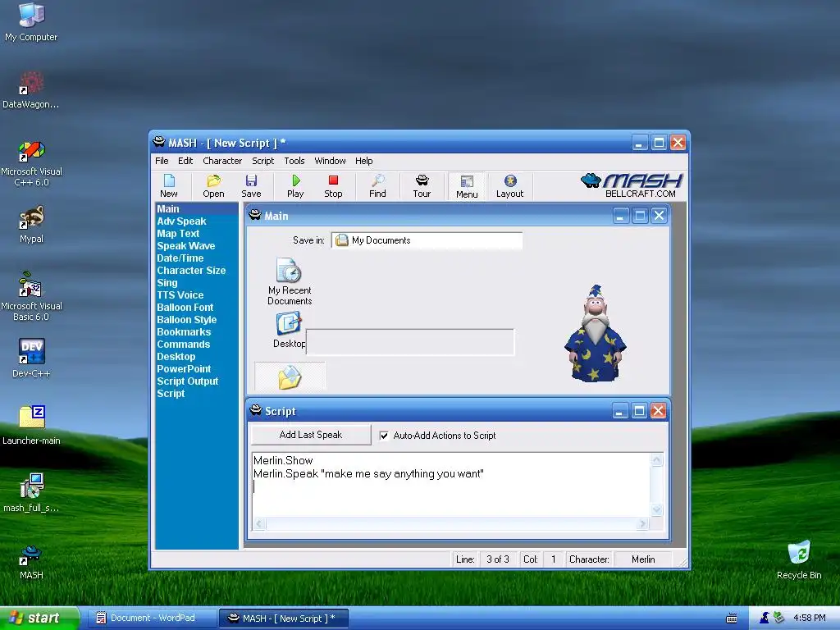Viewport: 840px width, 630px height.
Task: Play the script with the Play button
Action: (295, 186)
